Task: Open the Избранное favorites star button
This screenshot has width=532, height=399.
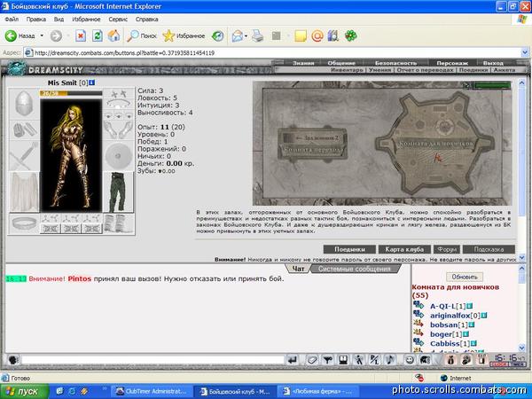Action: tap(184, 35)
